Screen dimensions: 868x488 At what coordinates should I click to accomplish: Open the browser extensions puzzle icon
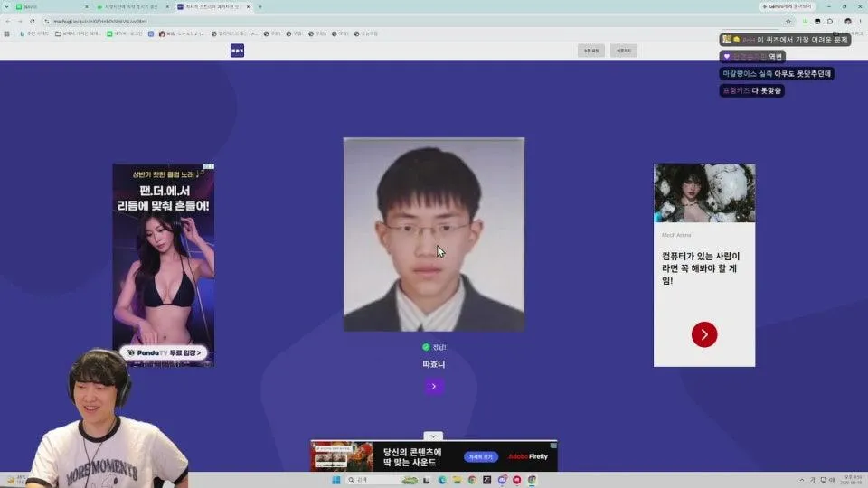[x=830, y=21]
